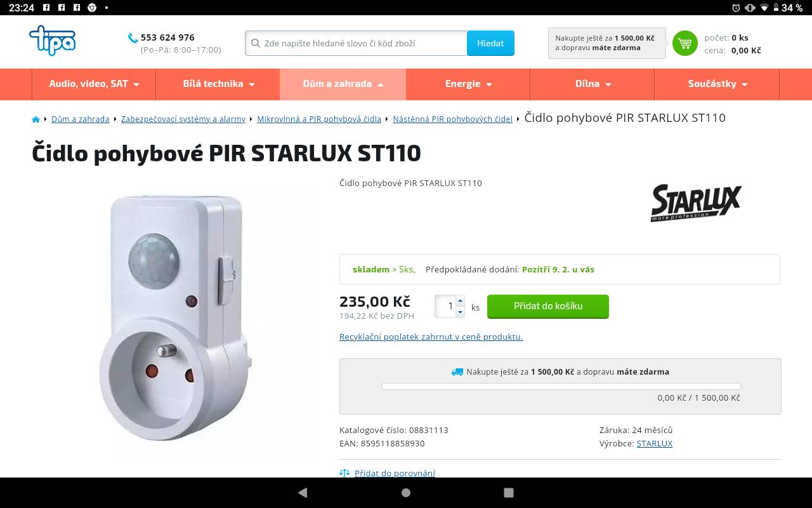This screenshot has width=812, height=508.
Task: Tap the Android back navigation button
Action: point(303,492)
